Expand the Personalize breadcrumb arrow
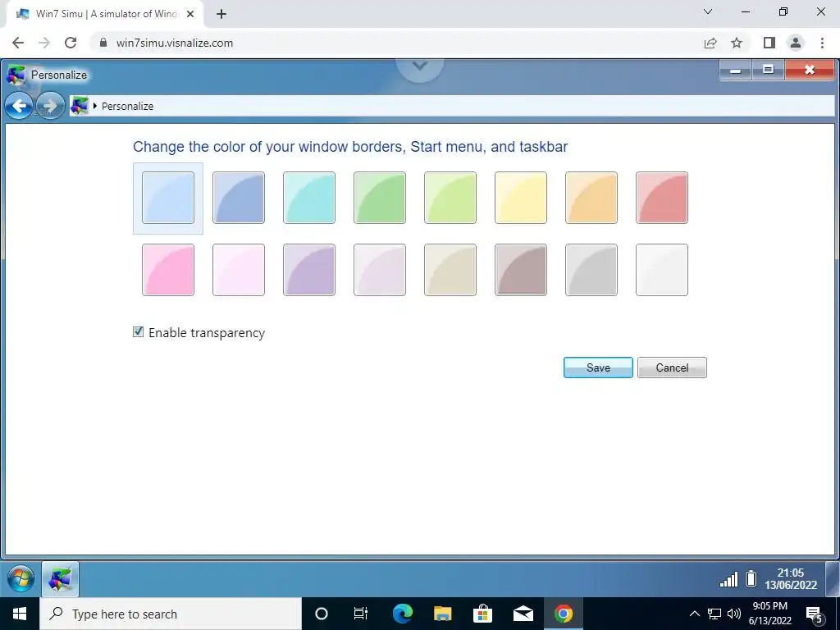The image size is (840, 630). tap(95, 106)
